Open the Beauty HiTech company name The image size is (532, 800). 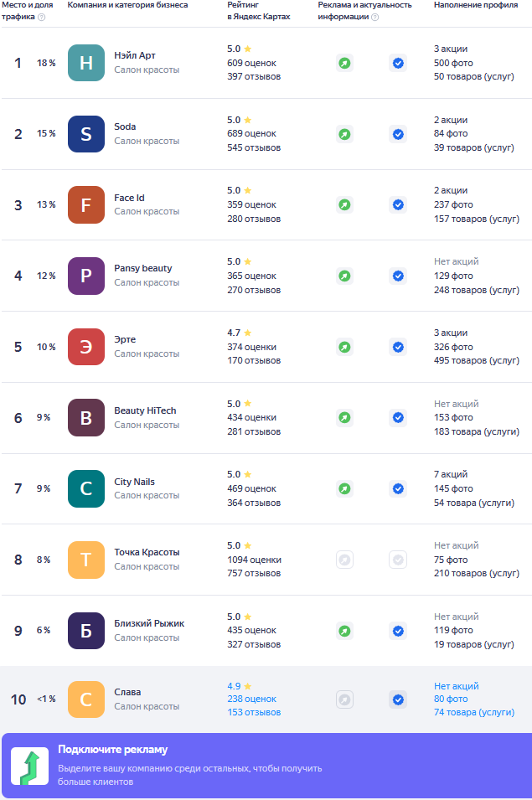click(x=145, y=410)
